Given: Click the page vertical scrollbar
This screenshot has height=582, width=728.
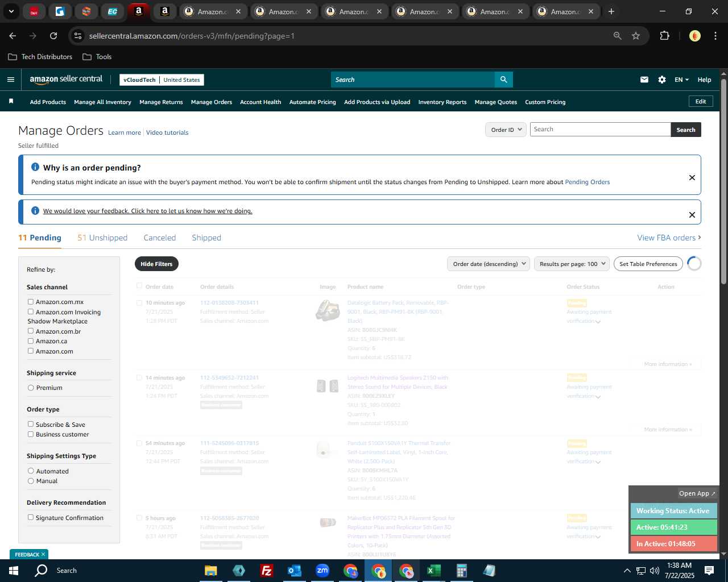Looking at the screenshot, I should click(x=723, y=182).
